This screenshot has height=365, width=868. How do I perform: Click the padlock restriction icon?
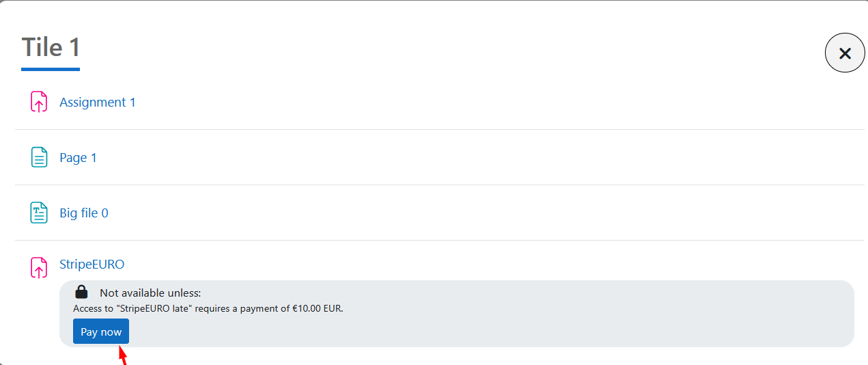81,292
